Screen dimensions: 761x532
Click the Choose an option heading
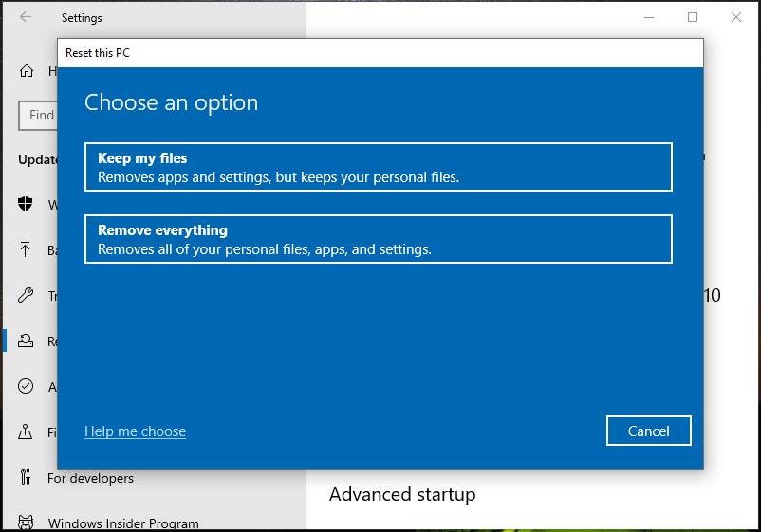(172, 102)
